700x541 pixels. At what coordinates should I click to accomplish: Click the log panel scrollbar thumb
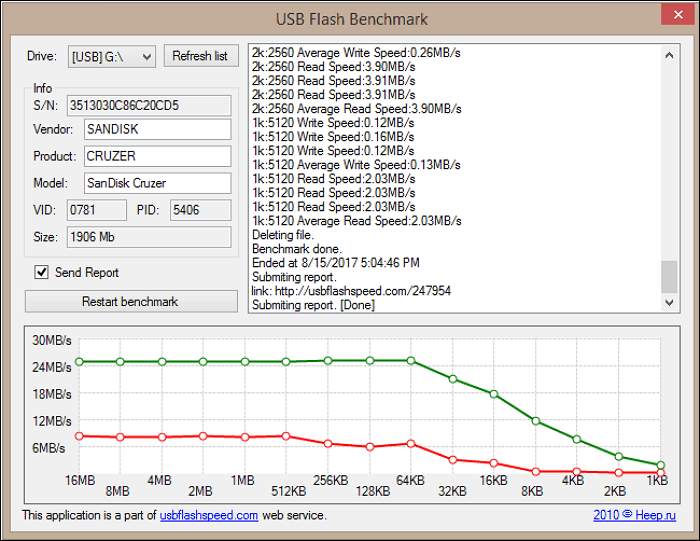coord(668,277)
